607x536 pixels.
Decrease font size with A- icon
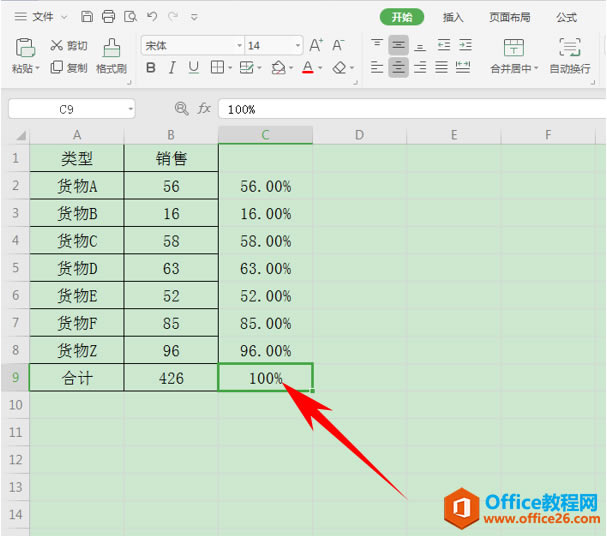338,45
